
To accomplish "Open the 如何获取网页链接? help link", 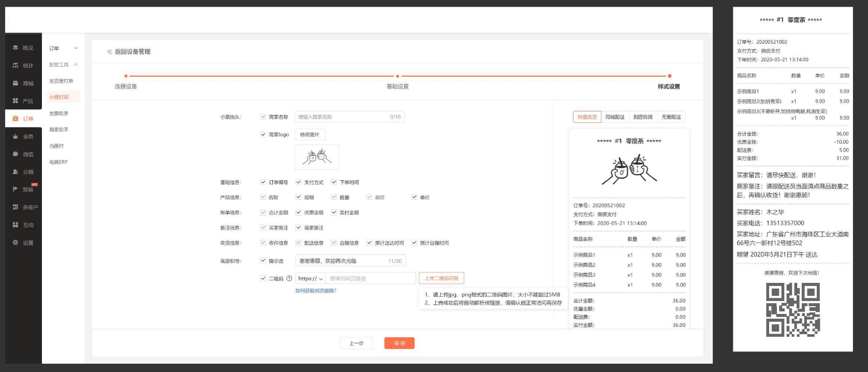I will click(x=316, y=291).
